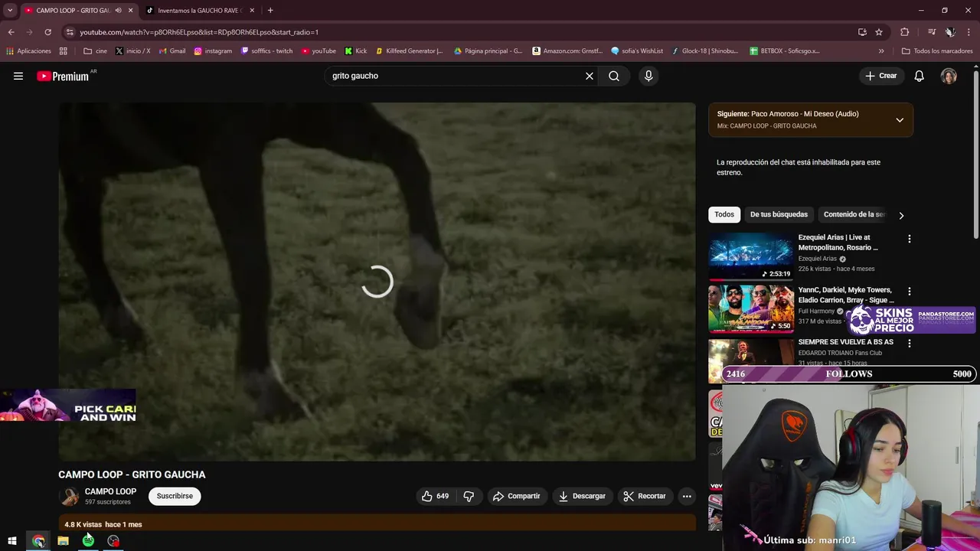Select the Todos filter chip
This screenshot has width=980, height=551.
[x=724, y=215]
